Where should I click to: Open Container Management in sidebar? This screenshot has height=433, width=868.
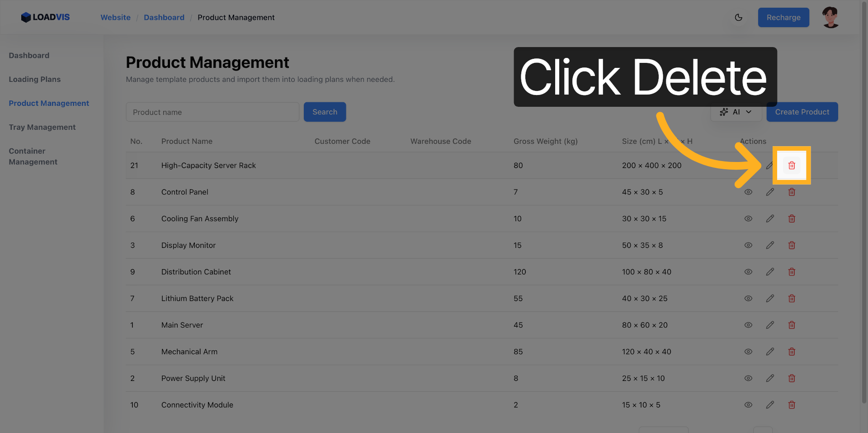tap(33, 157)
